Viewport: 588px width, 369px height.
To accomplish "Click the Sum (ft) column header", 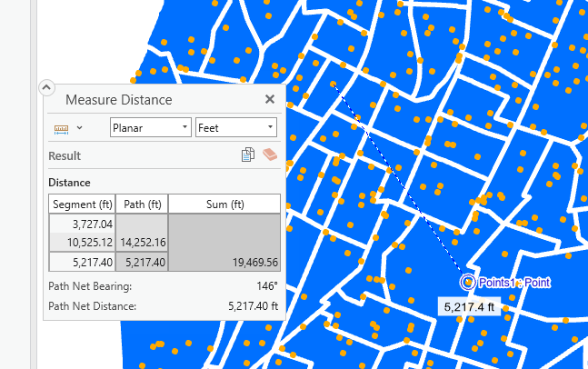I will click(x=224, y=204).
